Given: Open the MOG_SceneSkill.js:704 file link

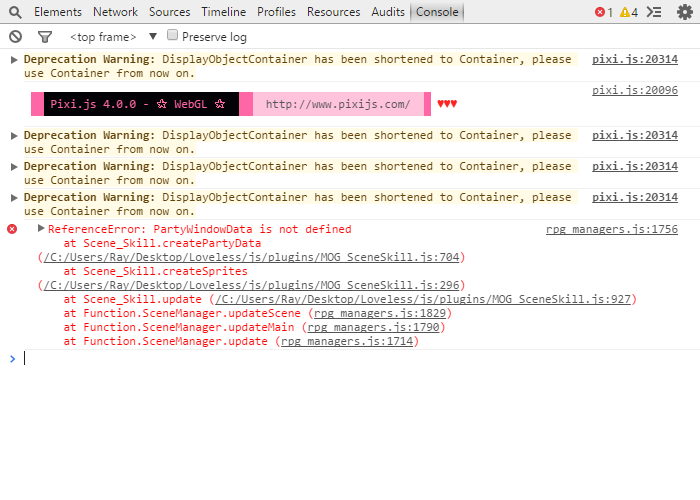Looking at the screenshot, I should (x=251, y=257).
